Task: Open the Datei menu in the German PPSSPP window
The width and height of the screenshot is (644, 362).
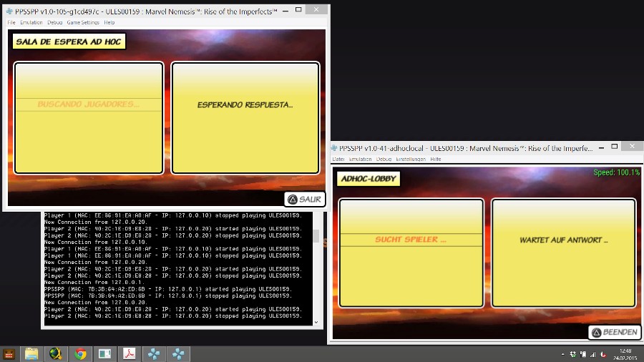Action: point(338,159)
